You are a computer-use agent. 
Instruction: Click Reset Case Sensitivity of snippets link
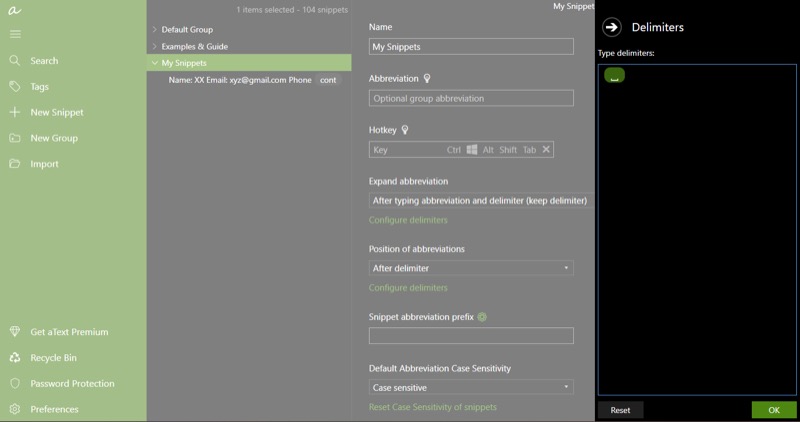tap(433, 407)
